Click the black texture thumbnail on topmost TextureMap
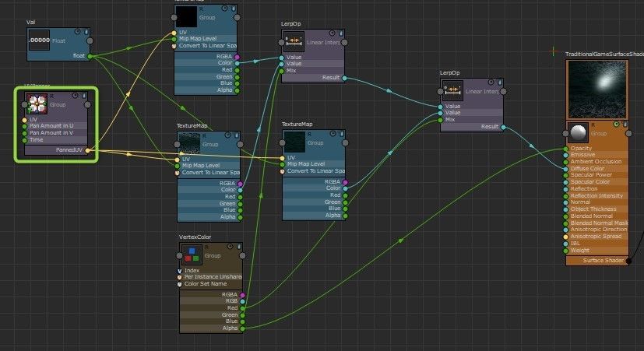This screenshot has height=351, width=644. pyautogui.click(x=187, y=17)
